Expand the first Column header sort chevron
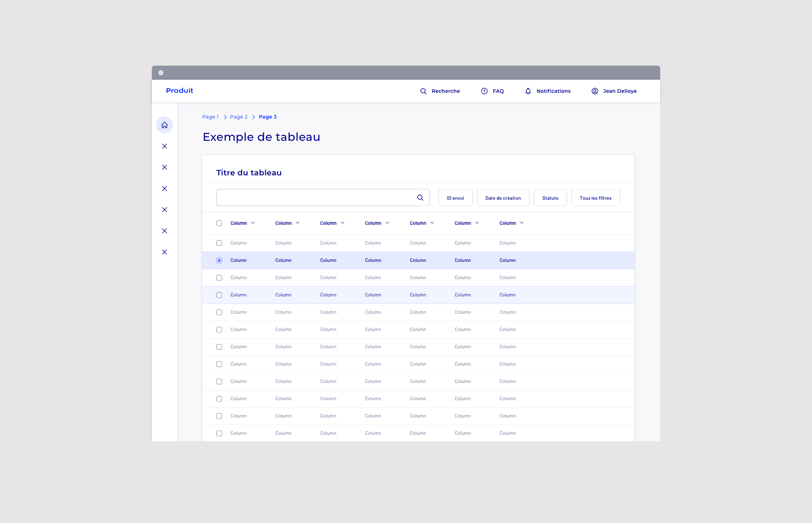 253,223
